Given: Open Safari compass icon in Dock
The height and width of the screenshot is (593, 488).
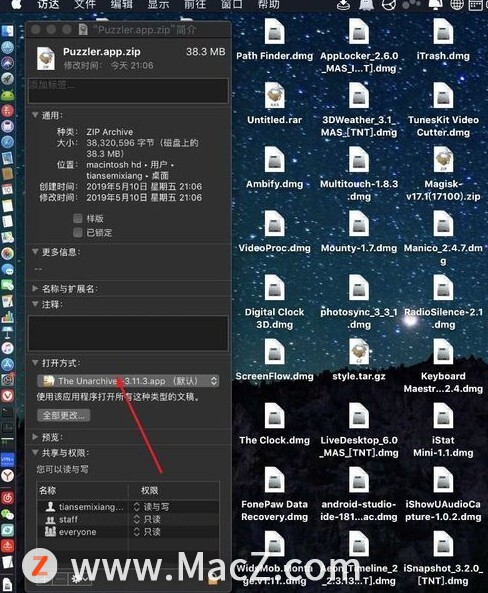Looking at the screenshot, I should pos(7,142).
